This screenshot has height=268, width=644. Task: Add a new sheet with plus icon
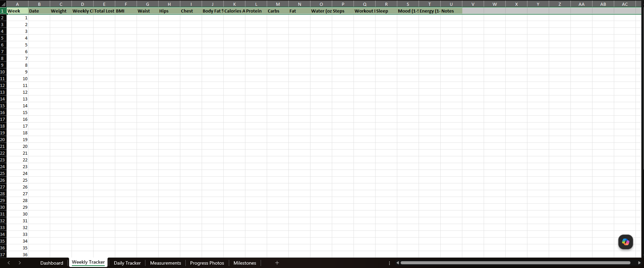point(277,263)
